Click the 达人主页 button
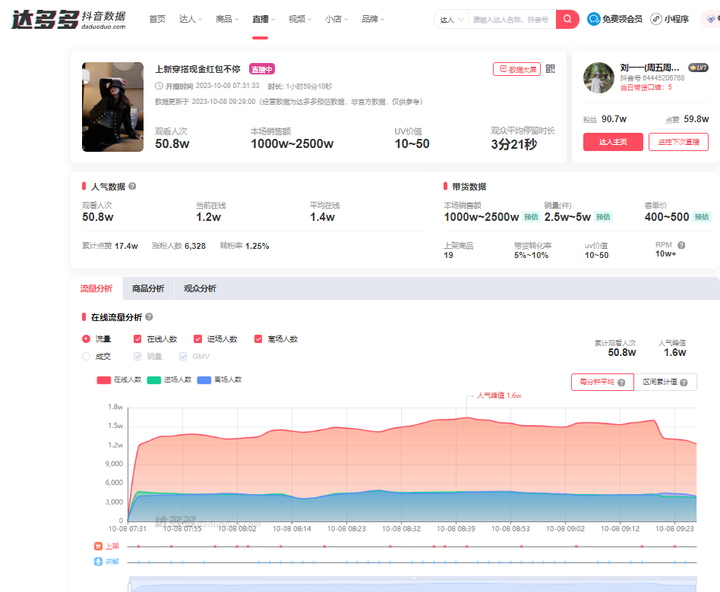The height and width of the screenshot is (592, 720). pos(613,142)
